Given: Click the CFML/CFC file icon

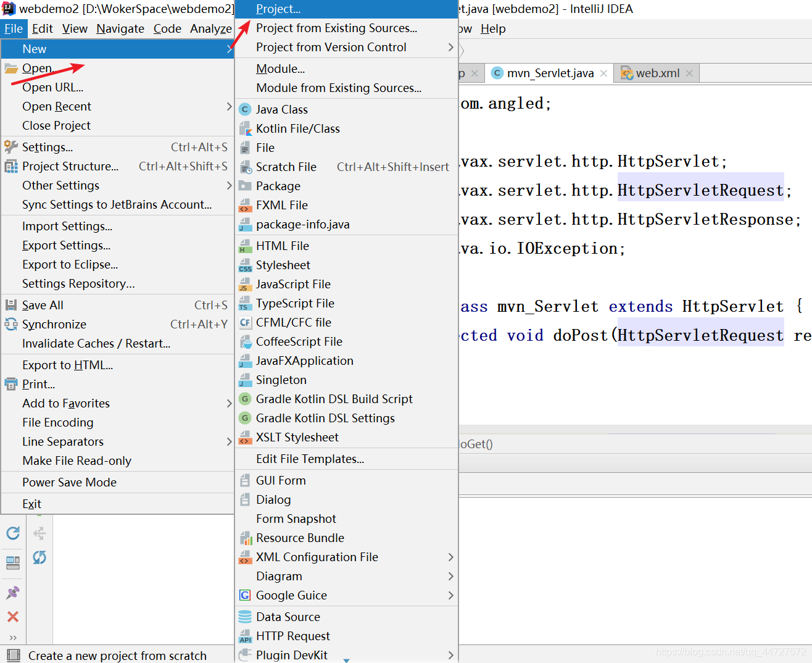Looking at the screenshot, I should (x=245, y=322).
